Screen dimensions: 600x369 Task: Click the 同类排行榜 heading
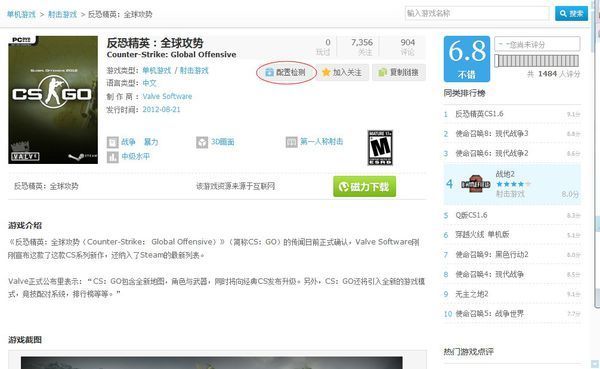[465, 93]
